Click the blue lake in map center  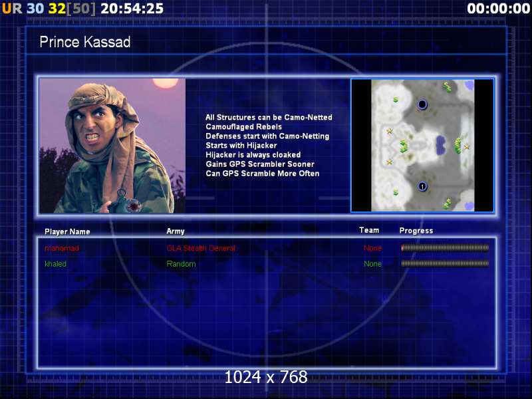(x=440, y=145)
